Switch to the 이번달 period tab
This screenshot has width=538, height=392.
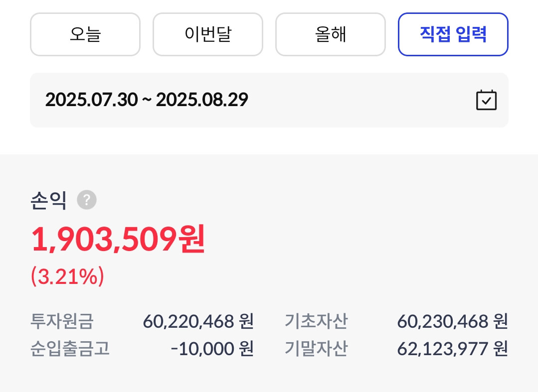pyautogui.click(x=207, y=34)
